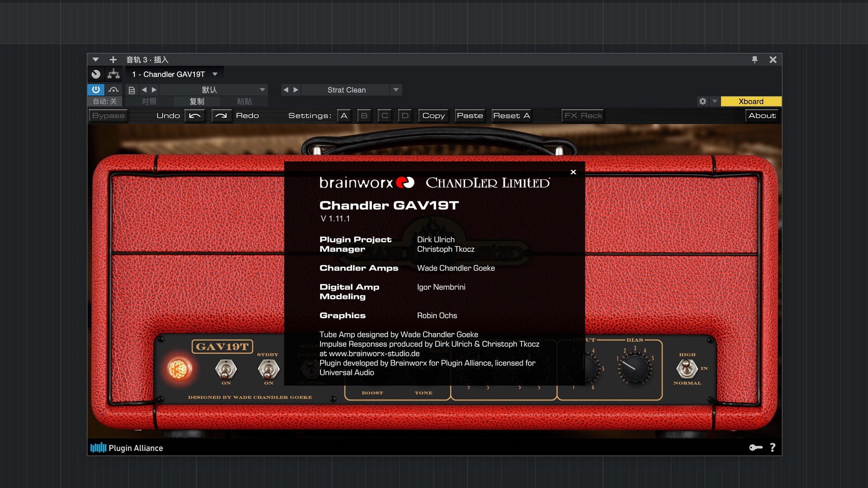Click the sidechain icon next to the power button
Viewport: 868px width, 488px height.
[x=113, y=89]
